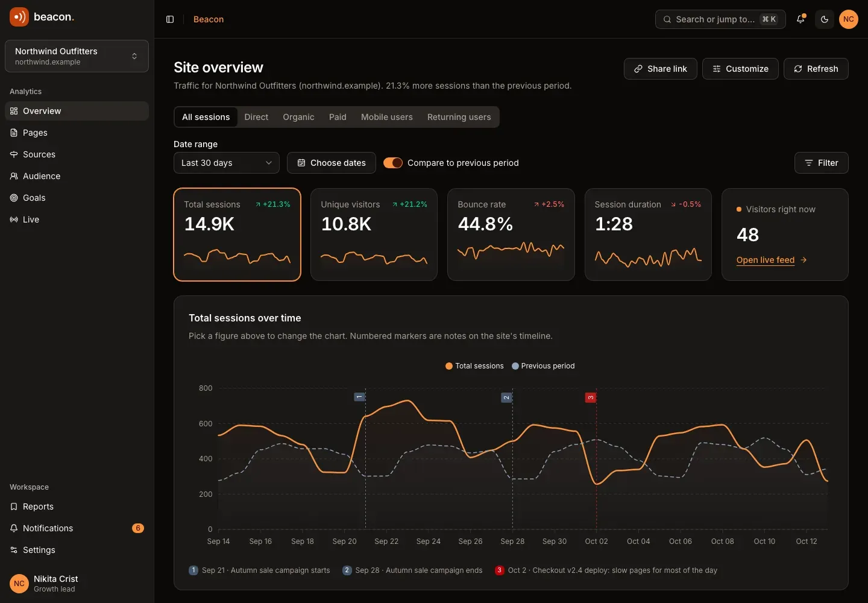Screen dimensions: 868x603
Task: Open Nikita Crist user menu
Action: [77, 584]
